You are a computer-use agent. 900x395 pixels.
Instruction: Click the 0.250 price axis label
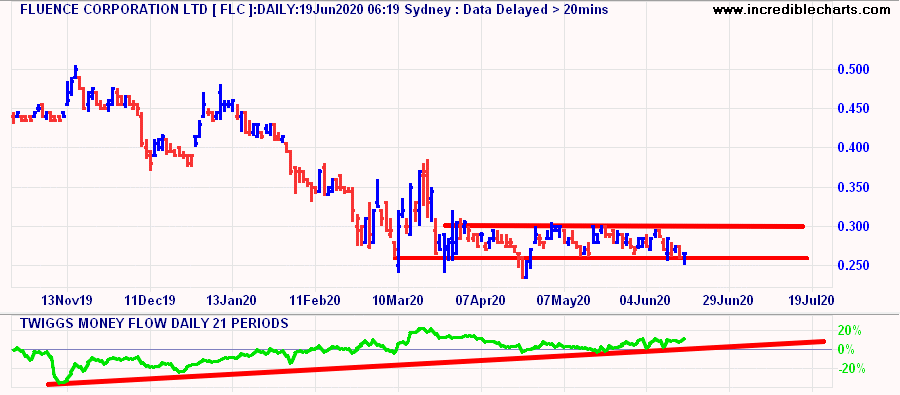point(854,266)
